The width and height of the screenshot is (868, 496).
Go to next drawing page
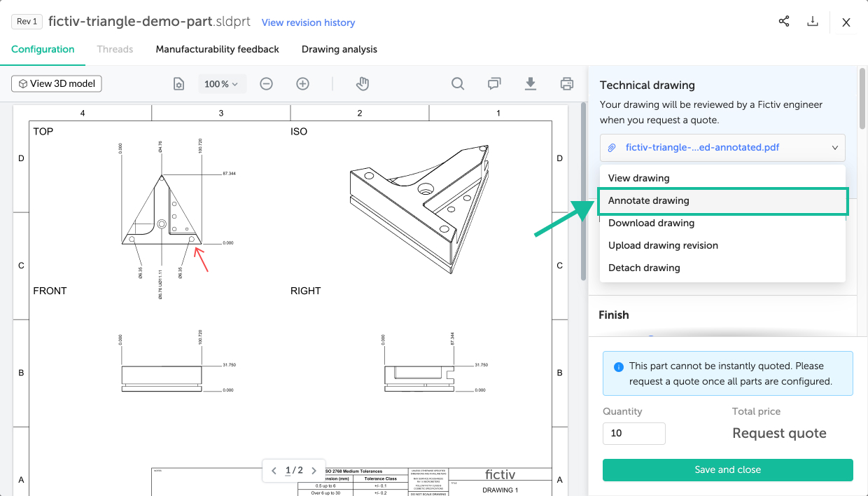point(314,471)
